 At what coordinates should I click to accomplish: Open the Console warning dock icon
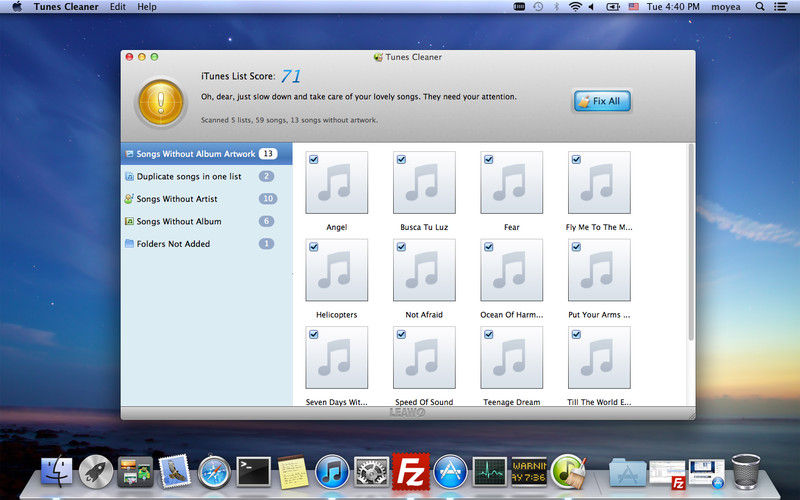tap(529, 472)
